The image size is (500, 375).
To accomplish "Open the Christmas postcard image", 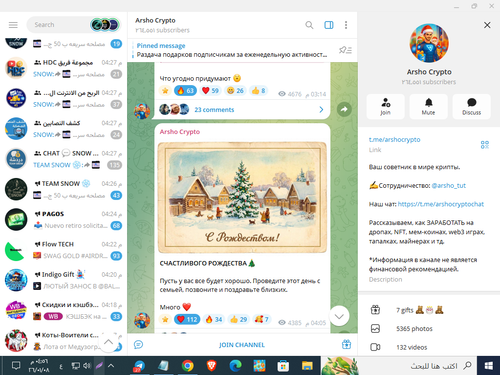I will pyautogui.click(x=242, y=197).
